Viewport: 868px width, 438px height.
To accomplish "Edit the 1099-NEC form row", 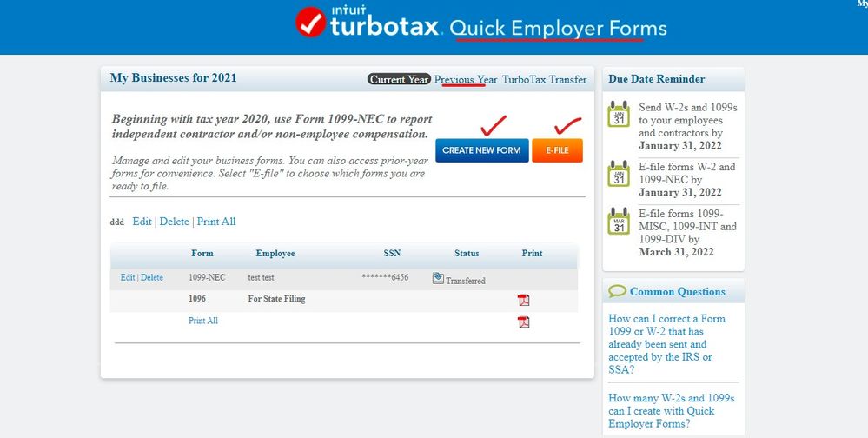I will (128, 277).
